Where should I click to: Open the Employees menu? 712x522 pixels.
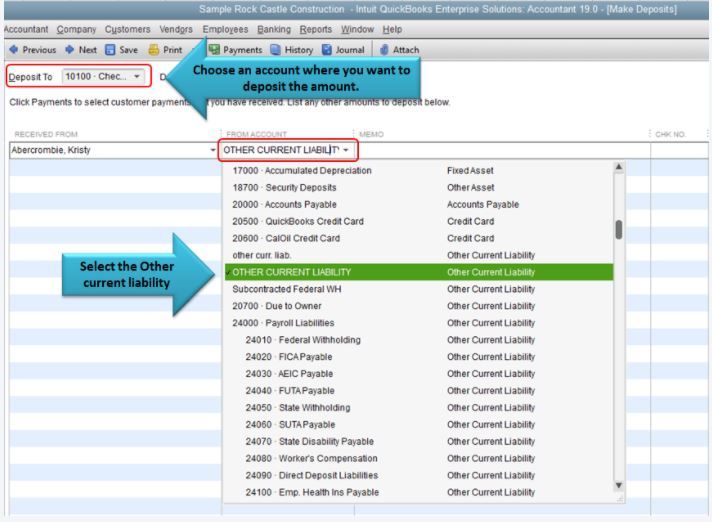[x=225, y=30]
